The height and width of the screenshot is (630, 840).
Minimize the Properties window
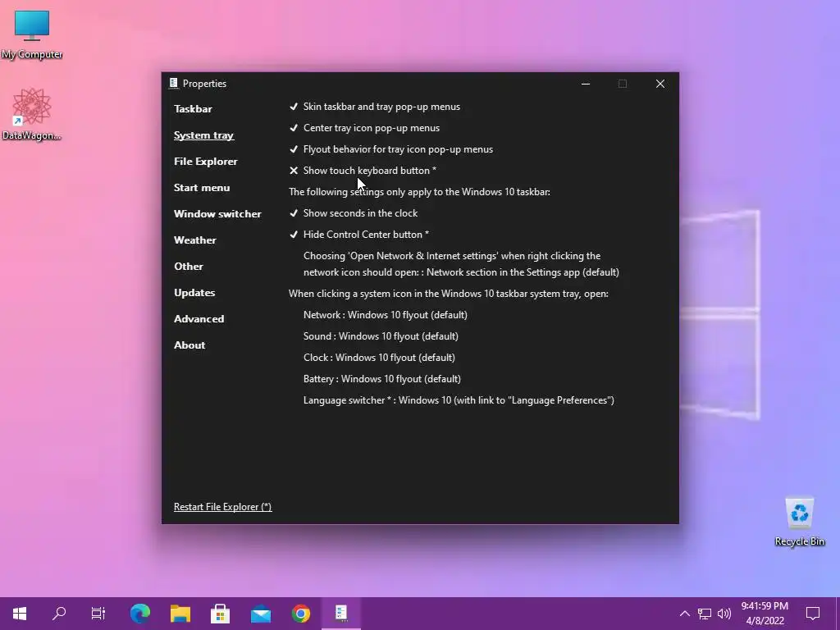(x=586, y=84)
